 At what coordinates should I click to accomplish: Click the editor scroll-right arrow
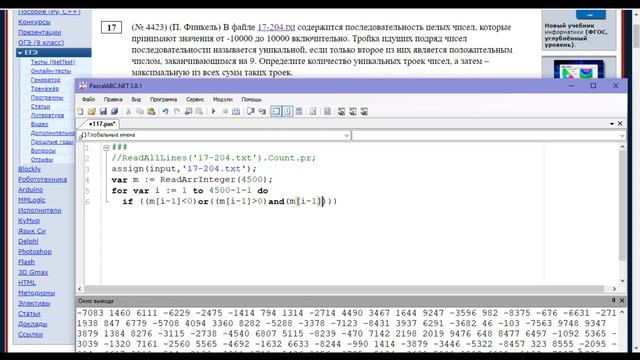(614, 289)
